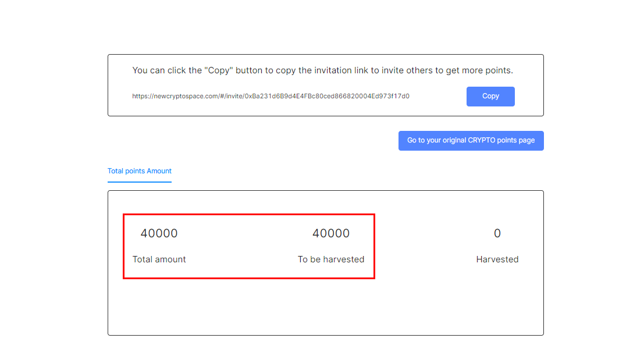The width and height of the screenshot is (644, 356).
Task: Select the newcryptospace invitation link text
Action: tap(271, 96)
